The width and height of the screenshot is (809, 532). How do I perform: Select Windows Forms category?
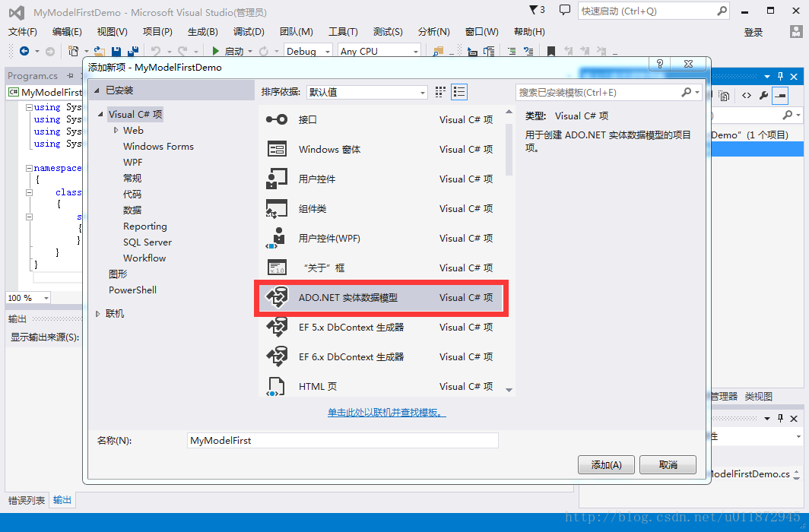[x=158, y=147]
